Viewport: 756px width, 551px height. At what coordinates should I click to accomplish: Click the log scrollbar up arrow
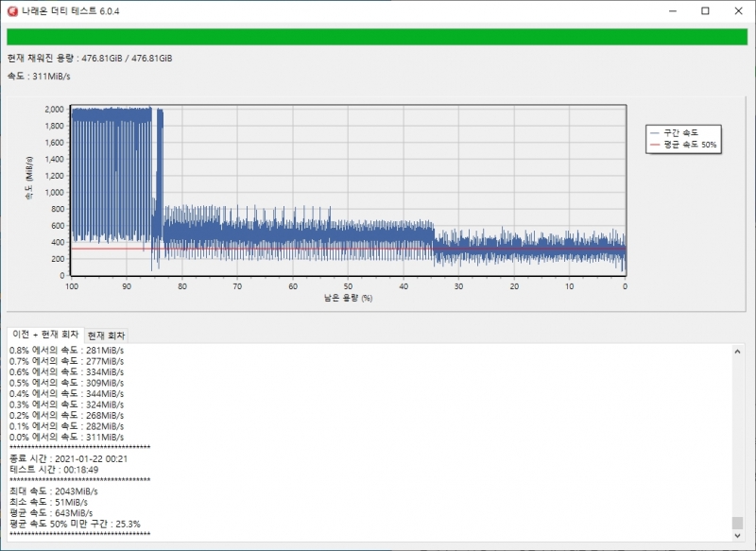(737, 351)
